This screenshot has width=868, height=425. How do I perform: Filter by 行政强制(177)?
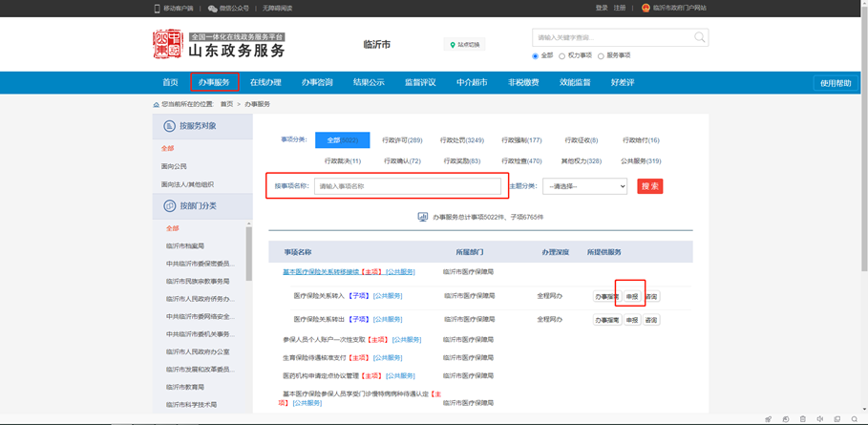pyautogui.click(x=521, y=140)
